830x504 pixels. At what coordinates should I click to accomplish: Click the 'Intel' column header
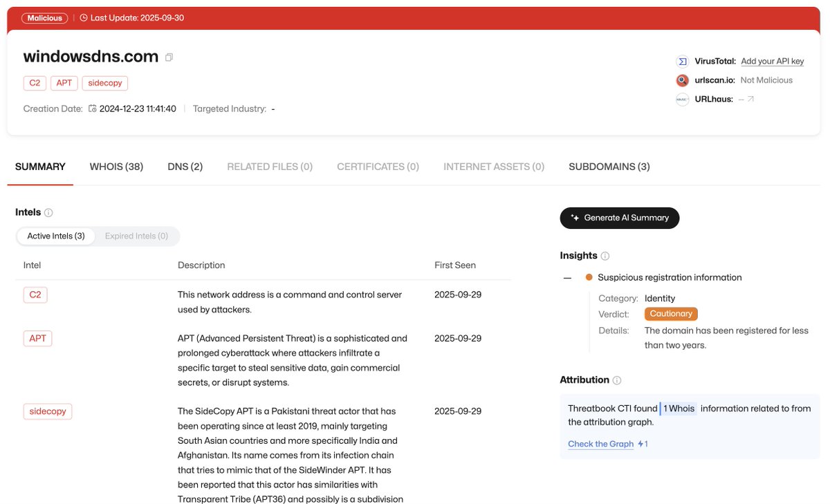pos(32,265)
